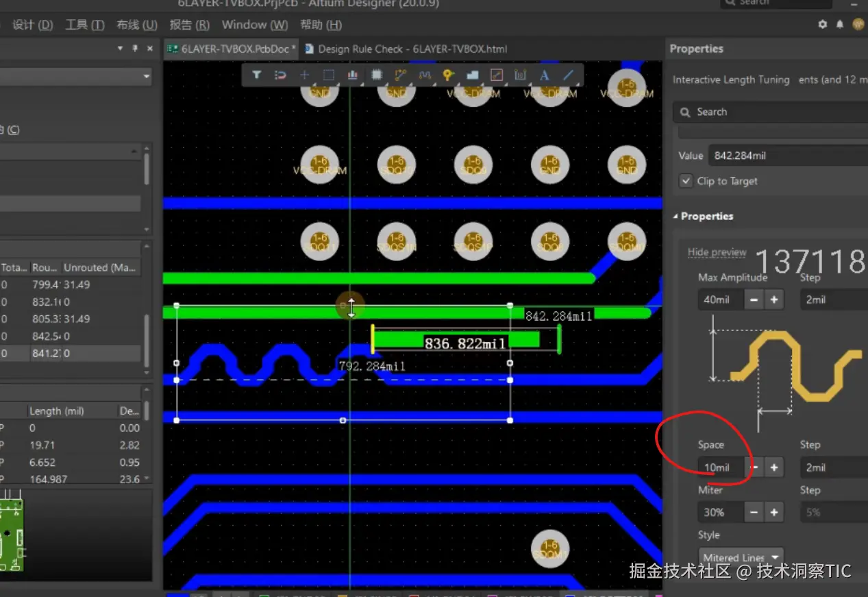Click the Space 10mil input field
The image size is (868, 597).
(721, 467)
